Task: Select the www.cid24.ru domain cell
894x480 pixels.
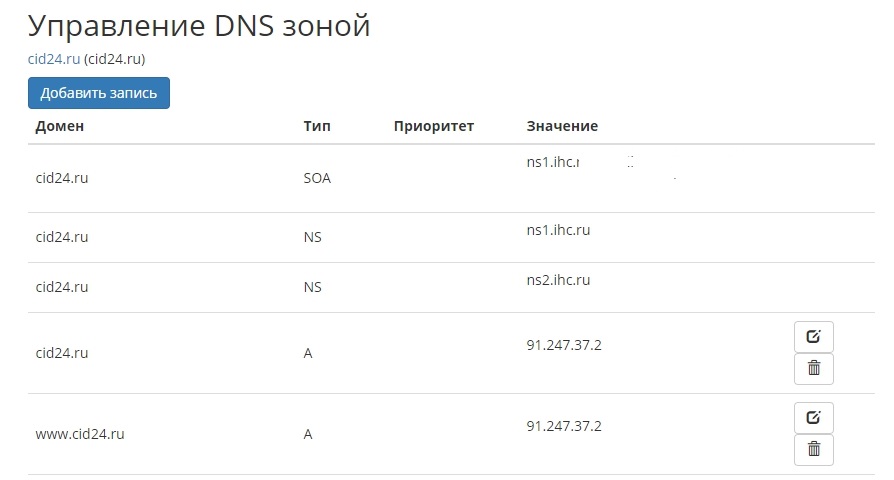Action: [x=80, y=434]
